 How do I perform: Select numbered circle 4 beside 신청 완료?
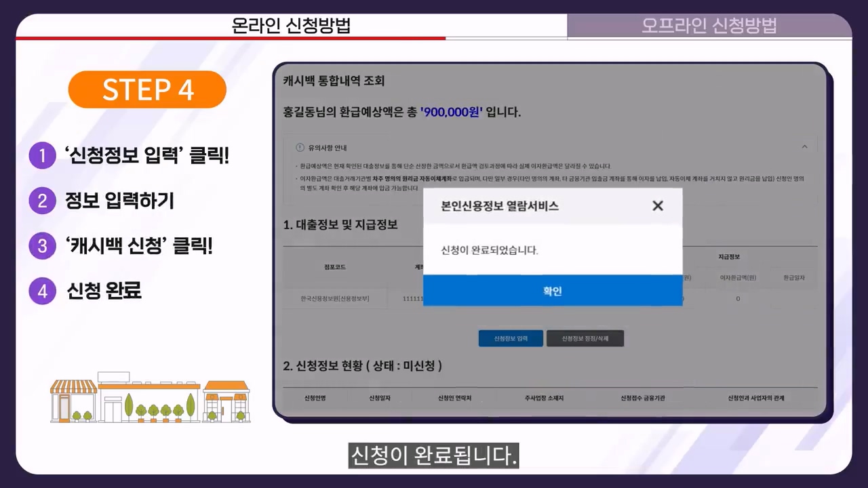(x=42, y=290)
